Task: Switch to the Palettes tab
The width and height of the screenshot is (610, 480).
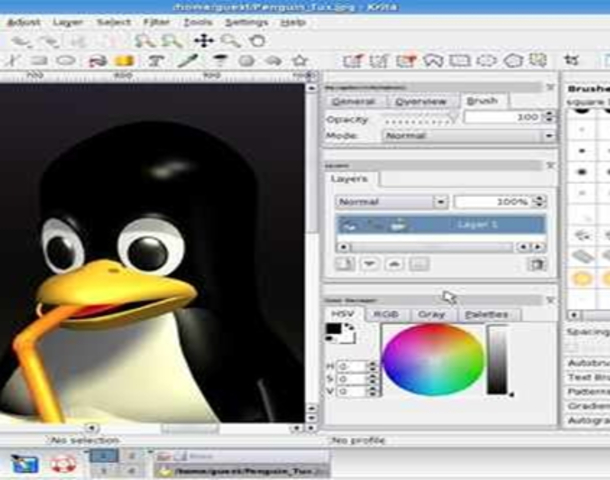Action: 487,314
